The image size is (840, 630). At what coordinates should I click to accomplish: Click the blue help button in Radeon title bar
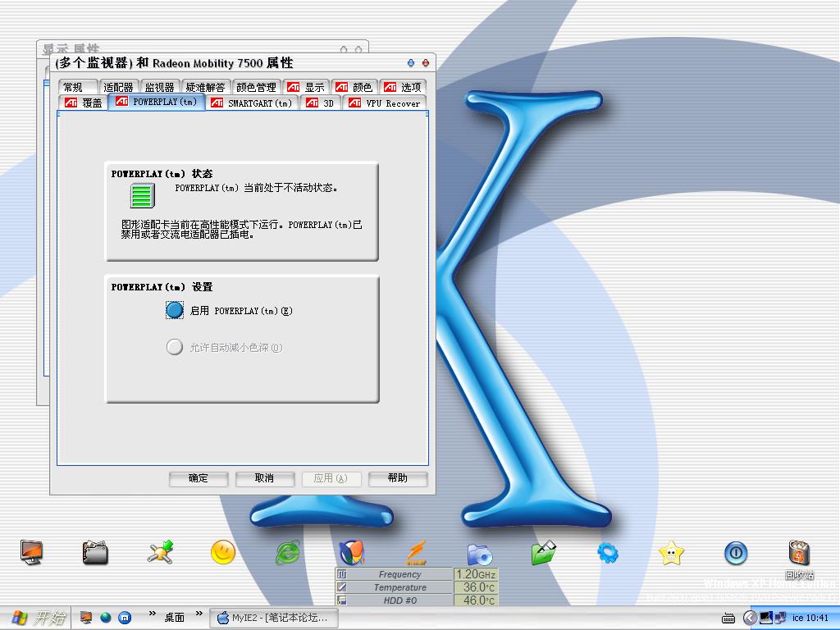[411, 63]
